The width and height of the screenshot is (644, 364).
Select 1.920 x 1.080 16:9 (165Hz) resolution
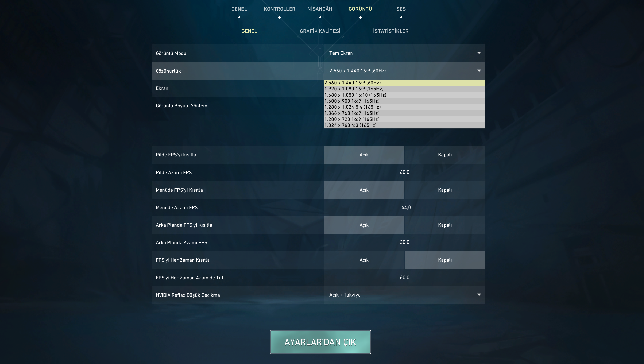click(x=404, y=89)
